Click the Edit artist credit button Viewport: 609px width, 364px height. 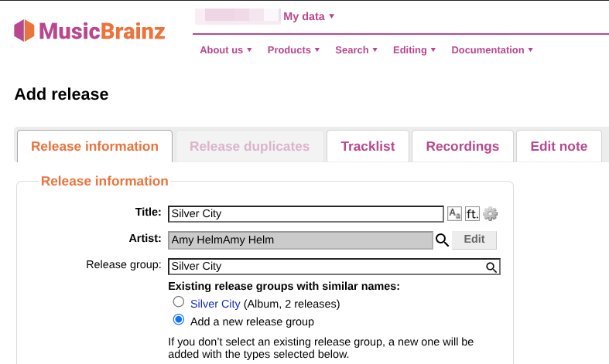point(474,240)
